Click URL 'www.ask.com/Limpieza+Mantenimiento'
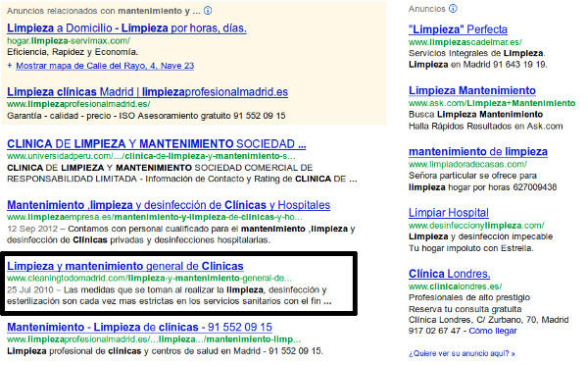This screenshot has width=588, height=365. [x=492, y=103]
